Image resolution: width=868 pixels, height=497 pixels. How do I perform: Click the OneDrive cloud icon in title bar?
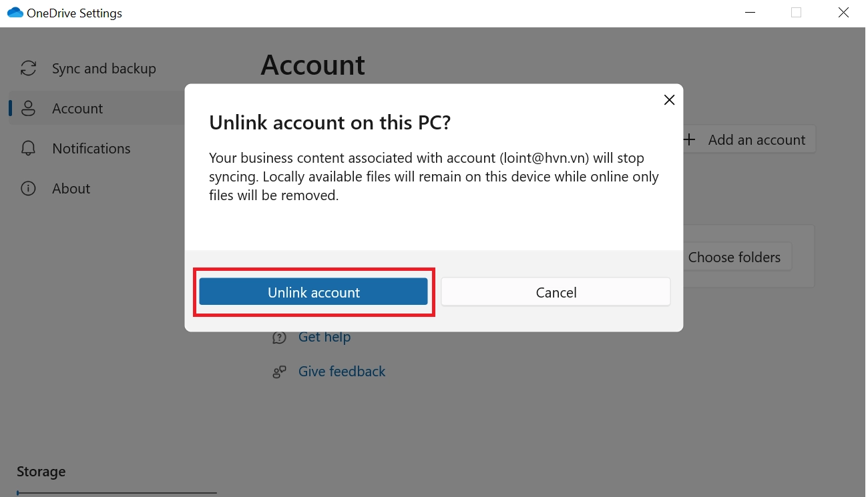tap(15, 13)
